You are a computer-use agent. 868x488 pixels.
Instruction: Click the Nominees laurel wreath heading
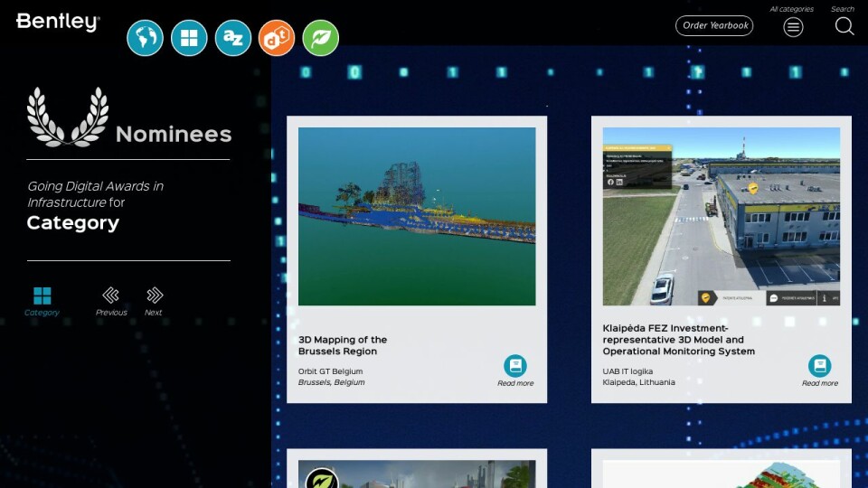click(129, 117)
